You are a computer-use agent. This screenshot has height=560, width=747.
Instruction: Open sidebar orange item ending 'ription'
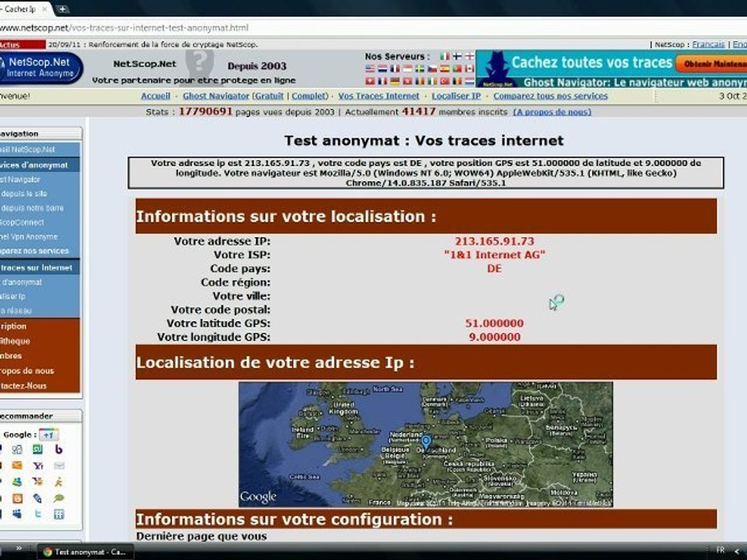13,326
